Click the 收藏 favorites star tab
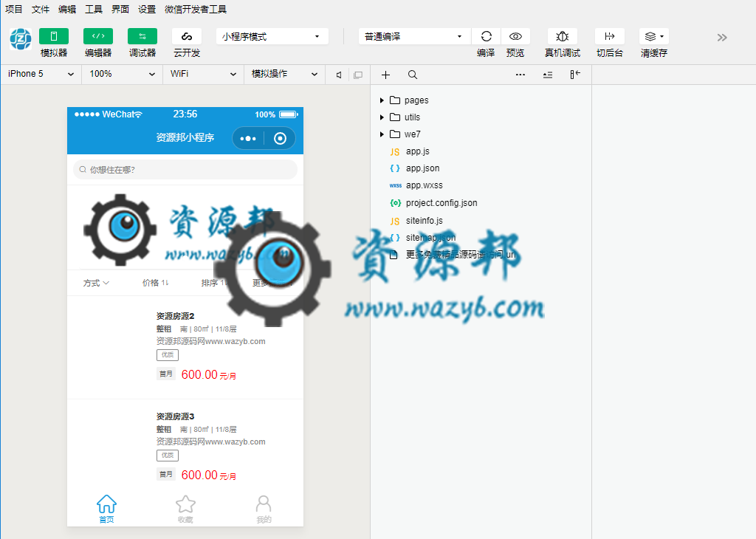 coord(185,509)
